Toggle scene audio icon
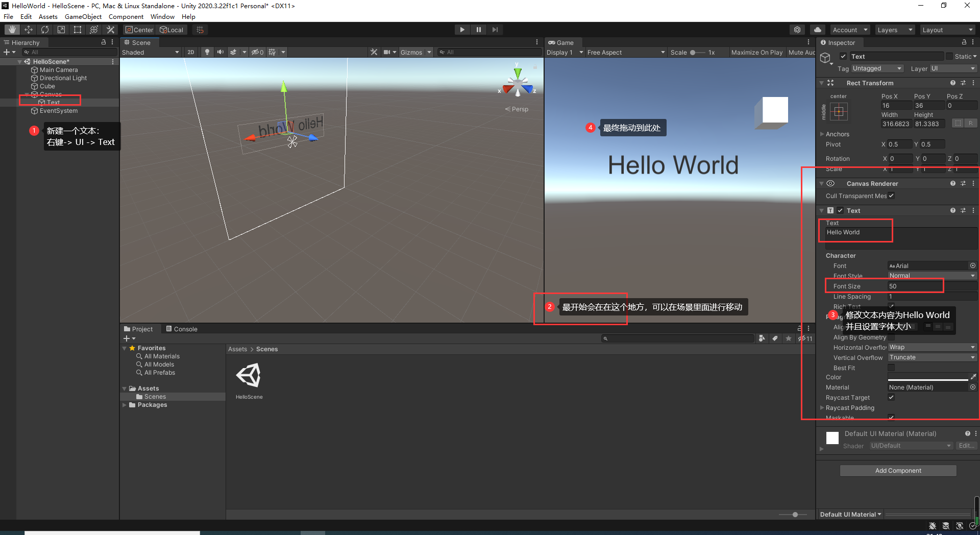Screen dimensions: 980x535 [x=220, y=52]
